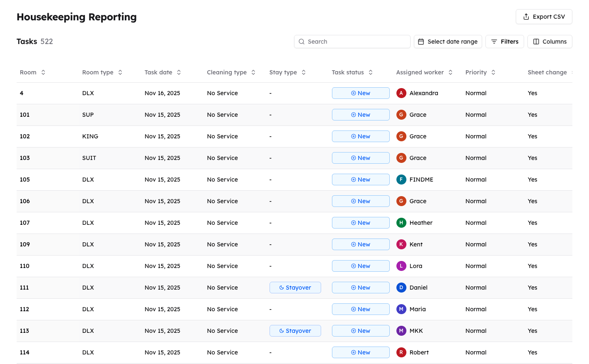This screenshot has width=589, height=364.
Task: Sort by Task status arrows icon
Action: tap(371, 72)
